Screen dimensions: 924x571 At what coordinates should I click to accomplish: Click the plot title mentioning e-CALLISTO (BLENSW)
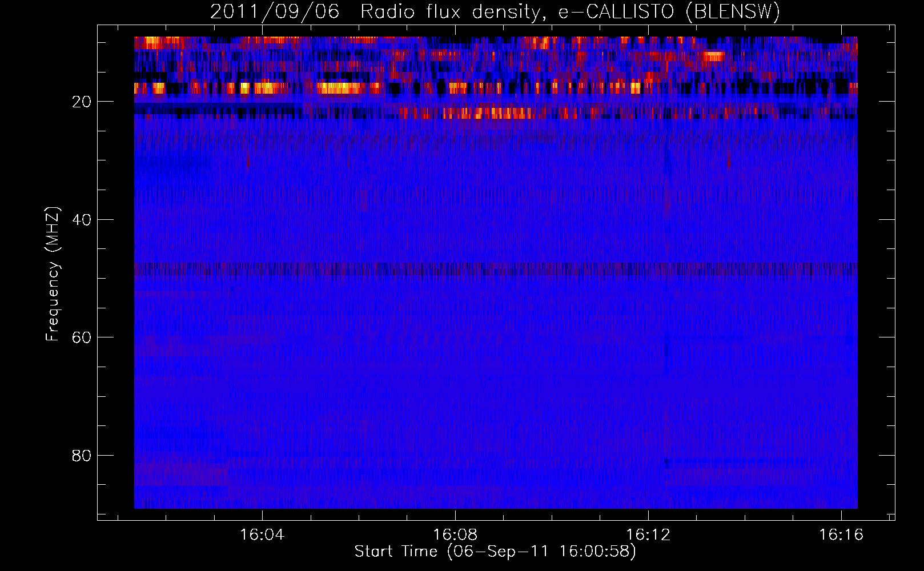[x=495, y=11]
